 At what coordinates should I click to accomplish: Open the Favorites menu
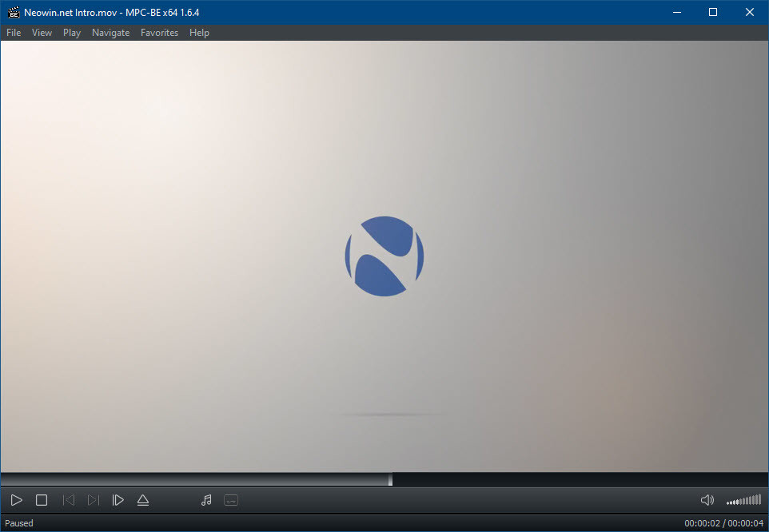[x=159, y=33]
